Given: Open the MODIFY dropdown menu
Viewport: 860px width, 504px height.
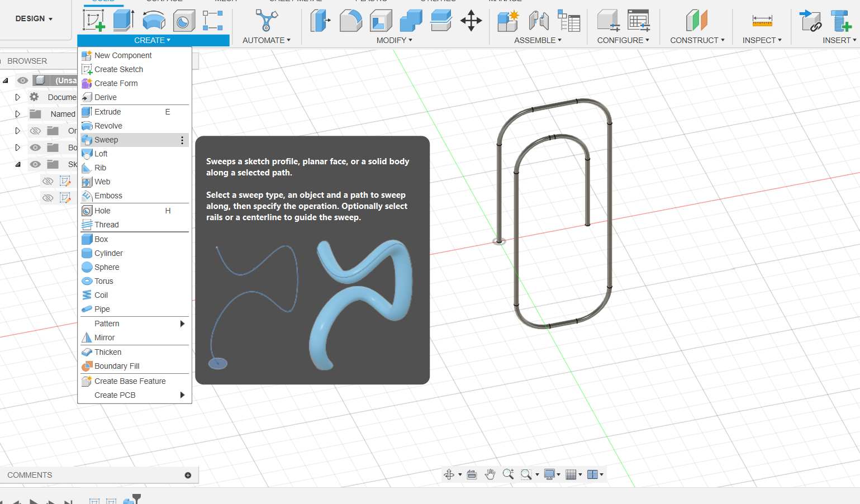Looking at the screenshot, I should click(395, 40).
